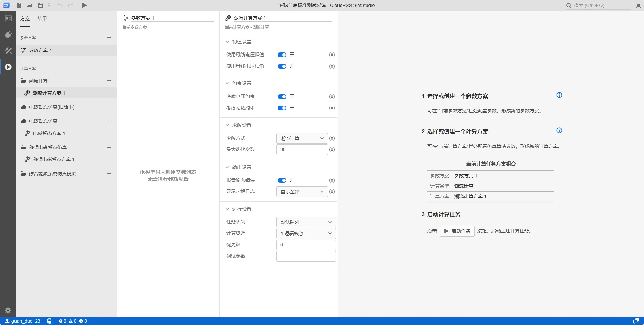Viewport: 644px width, 325px height.
Task: Collapse the 输出设置 section
Action: [227, 167]
